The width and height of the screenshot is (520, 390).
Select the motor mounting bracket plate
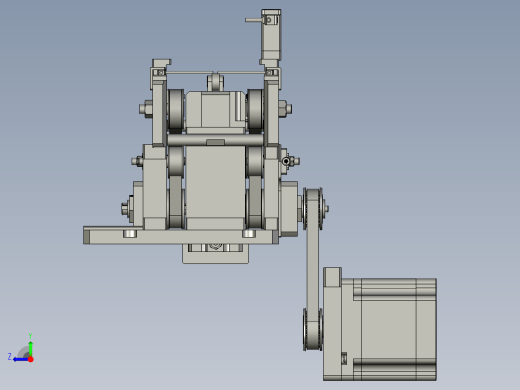click(332, 323)
